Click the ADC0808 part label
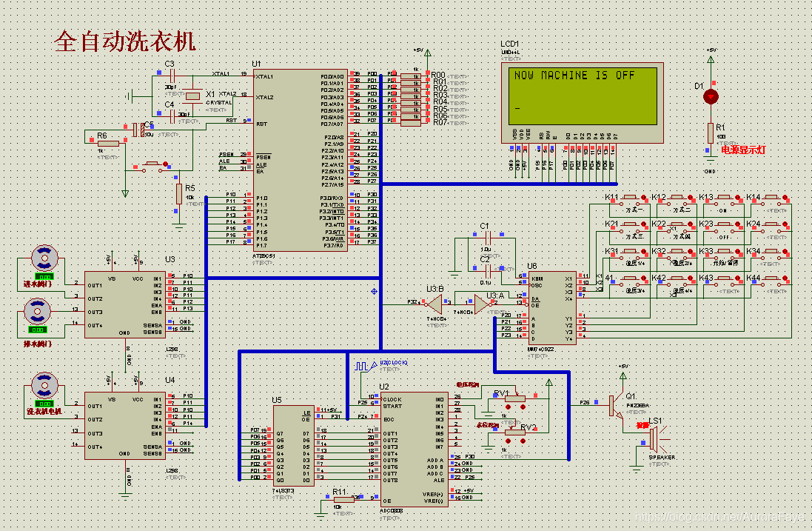This screenshot has height=531, width=812. click(x=392, y=511)
